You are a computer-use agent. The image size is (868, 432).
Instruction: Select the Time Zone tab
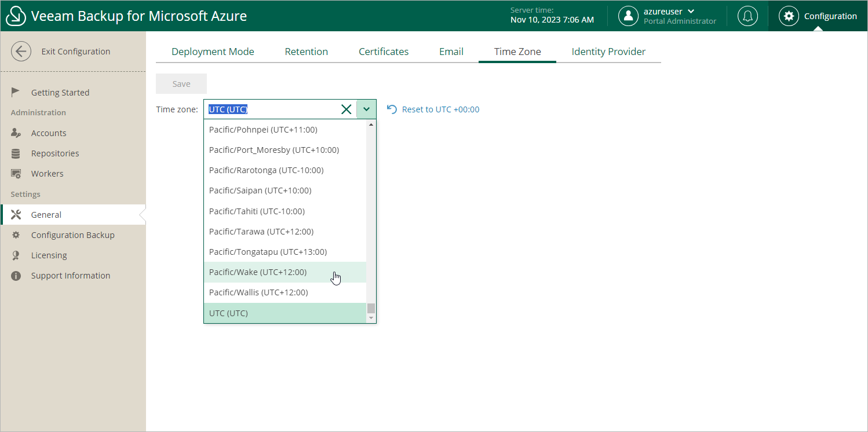pyautogui.click(x=517, y=52)
